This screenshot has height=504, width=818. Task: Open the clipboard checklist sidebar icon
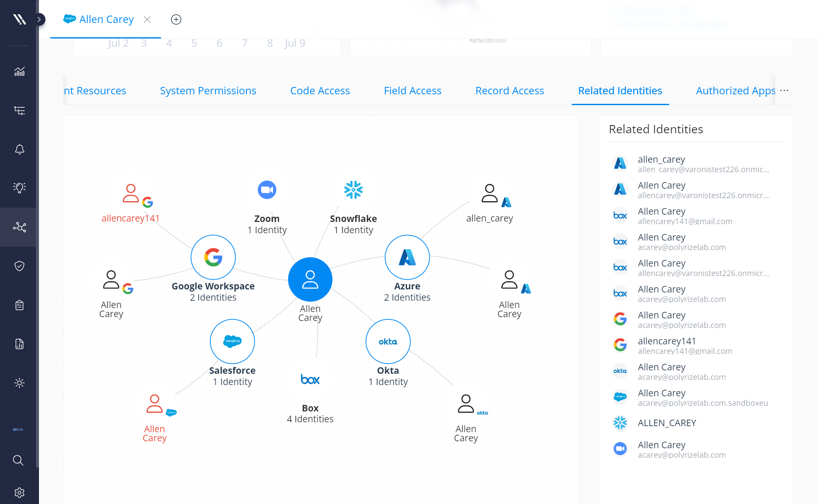click(19, 305)
